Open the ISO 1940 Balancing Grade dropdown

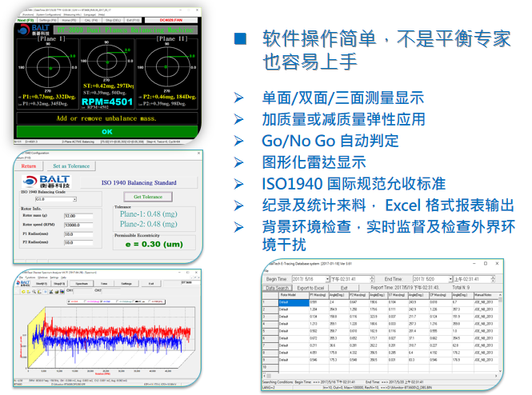coord(74,199)
